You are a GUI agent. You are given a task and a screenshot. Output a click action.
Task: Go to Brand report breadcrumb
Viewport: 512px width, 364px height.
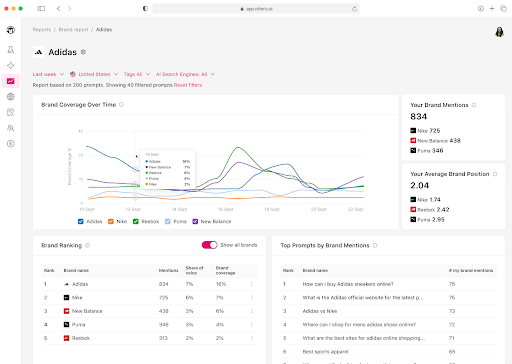[73, 30]
